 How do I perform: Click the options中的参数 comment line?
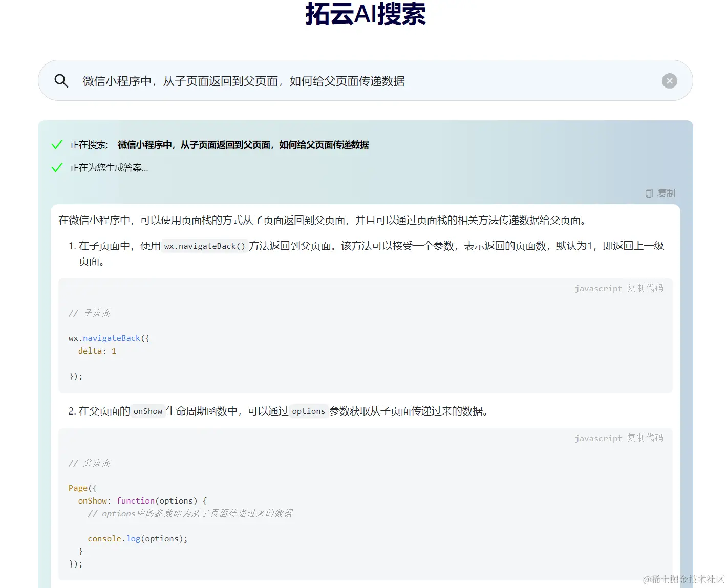190,513
